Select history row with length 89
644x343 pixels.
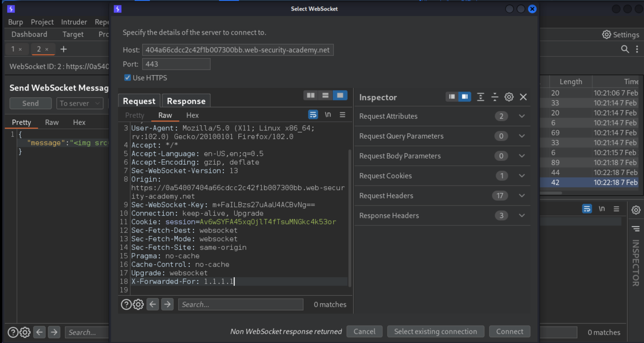tap(589, 162)
